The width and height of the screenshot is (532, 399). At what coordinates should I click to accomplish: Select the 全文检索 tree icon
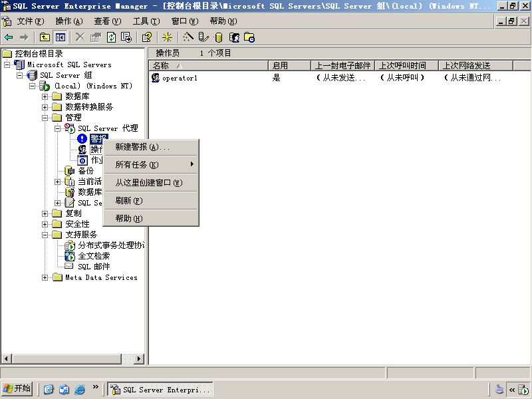70,256
